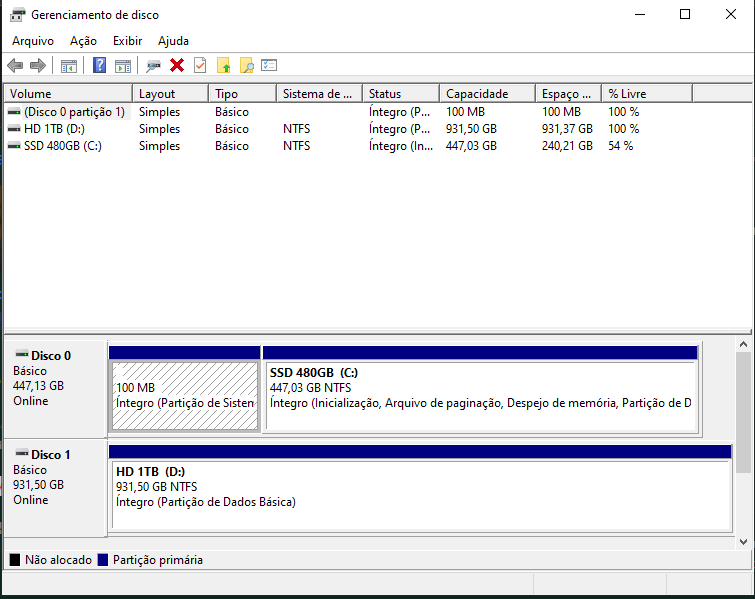Click the red X Delete icon
This screenshot has width=755, height=599.
pyautogui.click(x=177, y=65)
